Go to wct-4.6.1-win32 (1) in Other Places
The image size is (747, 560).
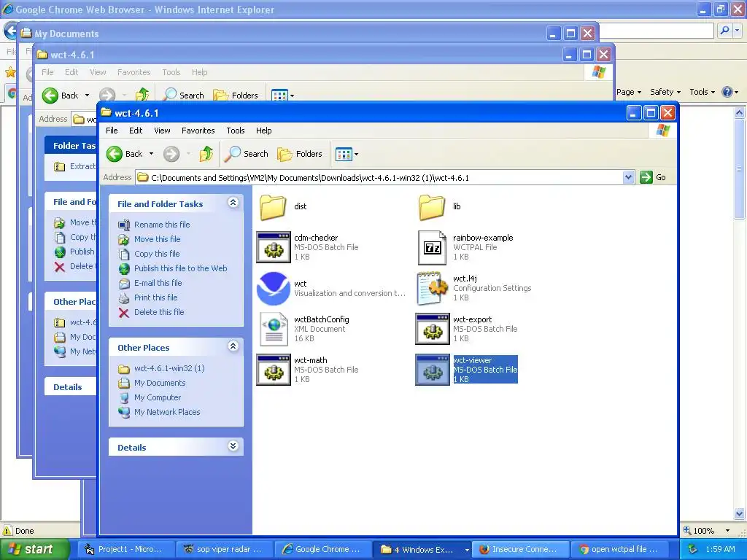pos(169,368)
